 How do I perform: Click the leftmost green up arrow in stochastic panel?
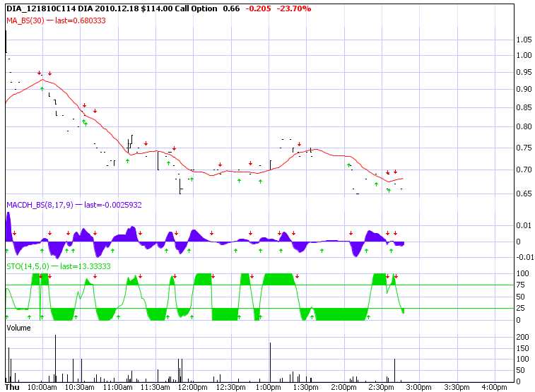[x=7, y=318]
